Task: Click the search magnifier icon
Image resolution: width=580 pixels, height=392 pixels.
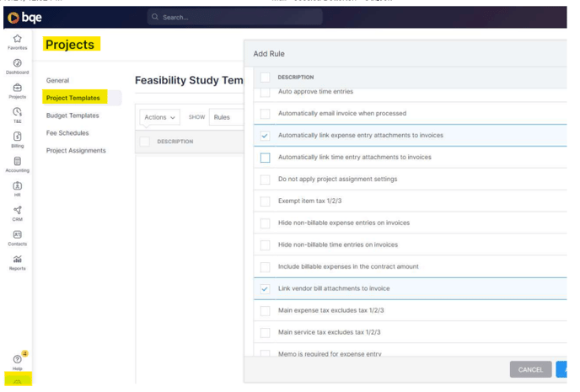Action: [x=155, y=17]
